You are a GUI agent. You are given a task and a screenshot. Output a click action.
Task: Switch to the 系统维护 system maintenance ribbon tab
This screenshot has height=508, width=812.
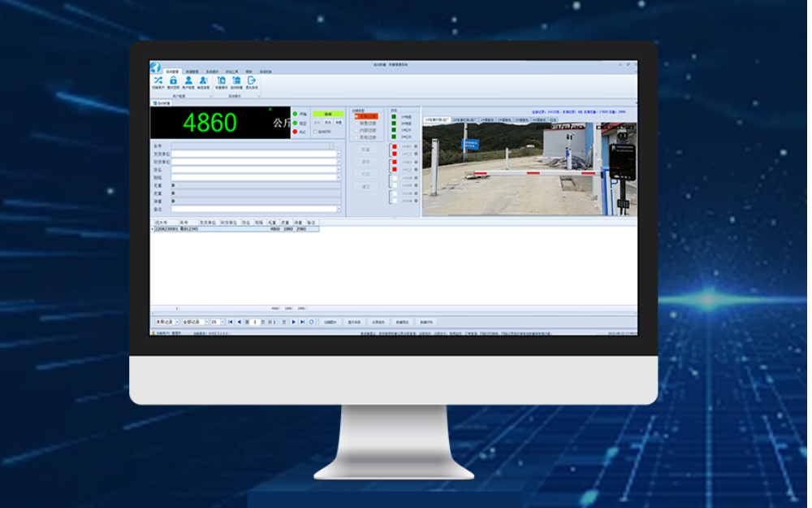(x=212, y=72)
